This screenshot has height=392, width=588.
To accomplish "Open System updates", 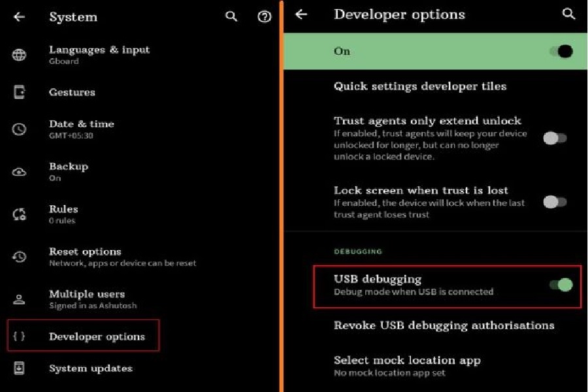I will 140,368.
